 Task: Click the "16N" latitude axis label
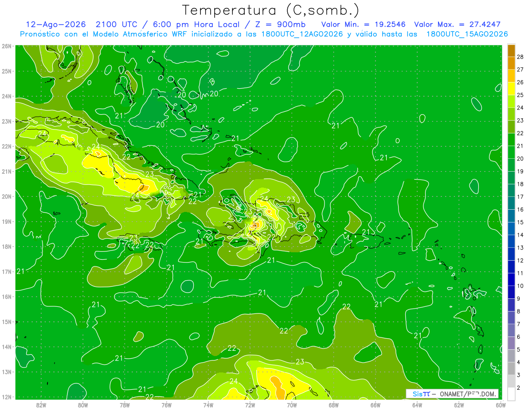click(7, 297)
